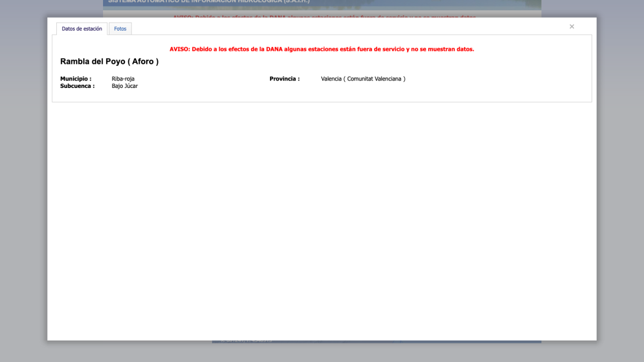This screenshot has width=644, height=362.
Task: Click the Provincia label
Action: tap(284, 79)
